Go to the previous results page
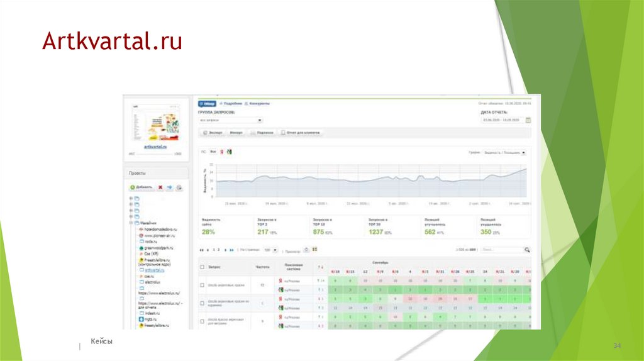Image resolution: width=644 pixels, height=361 pixels. click(208, 250)
